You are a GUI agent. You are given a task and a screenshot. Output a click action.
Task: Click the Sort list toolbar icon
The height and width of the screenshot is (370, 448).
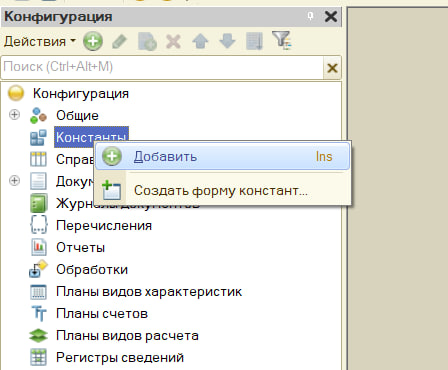(x=254, y=42)
